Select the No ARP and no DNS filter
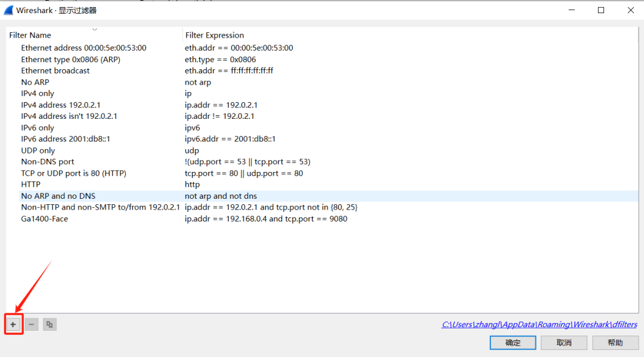The height and width of the screenshot is (357, 644). [58, 196]
